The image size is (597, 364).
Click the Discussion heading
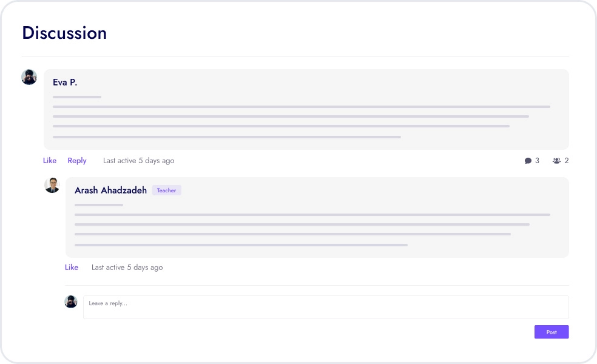click(x=64, y=33)
